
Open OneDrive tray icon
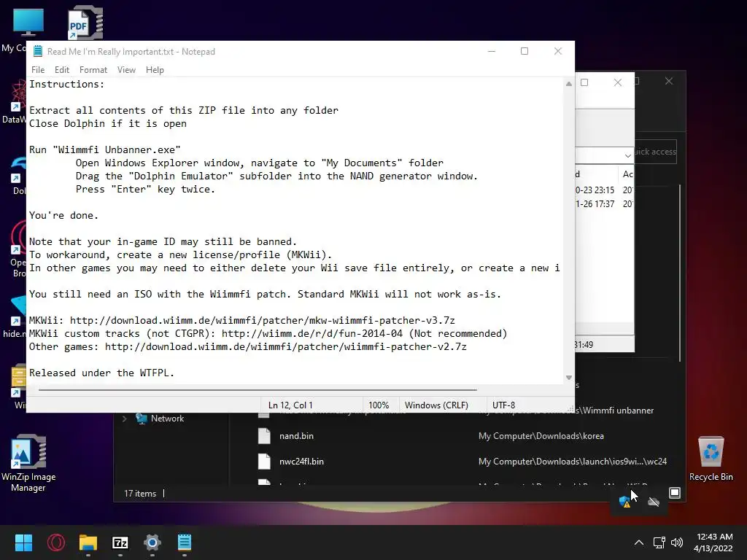pos(654,502)
